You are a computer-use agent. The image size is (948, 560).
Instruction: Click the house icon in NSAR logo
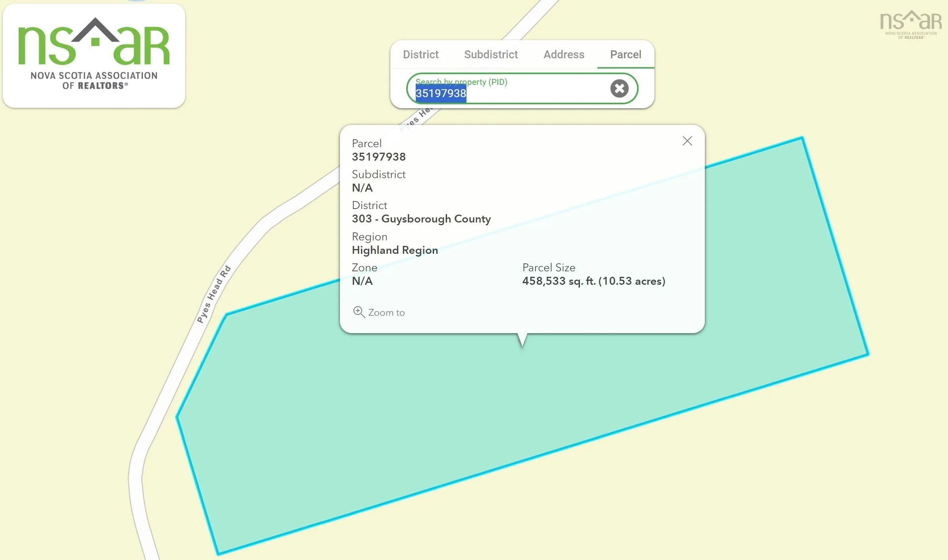click(x=95, y=33)
